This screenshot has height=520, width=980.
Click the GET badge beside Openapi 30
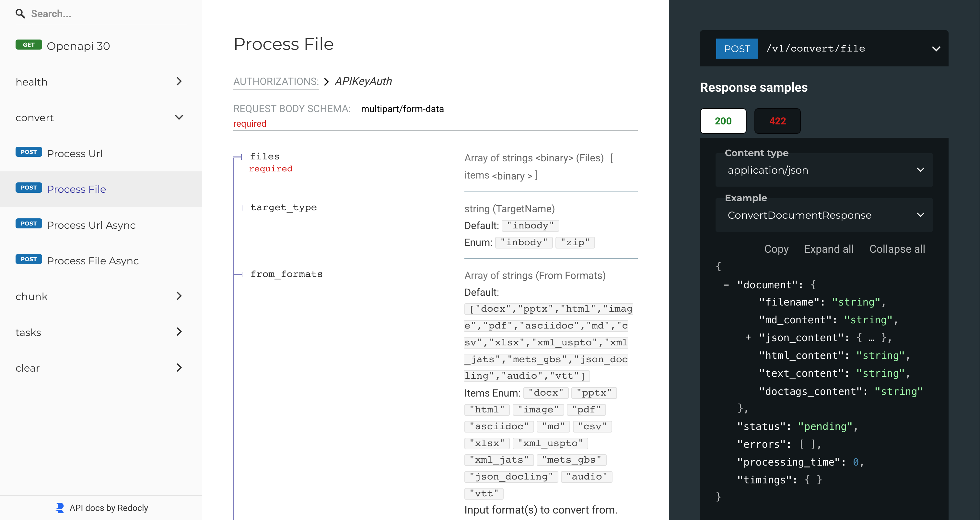(29, 44)
